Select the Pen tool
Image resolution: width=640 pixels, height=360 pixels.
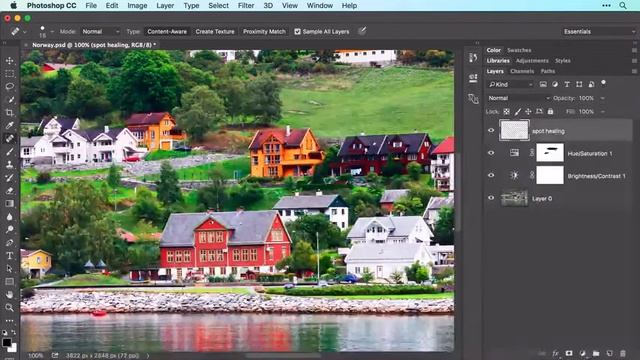pyautogui.click(x=9, y=242)
